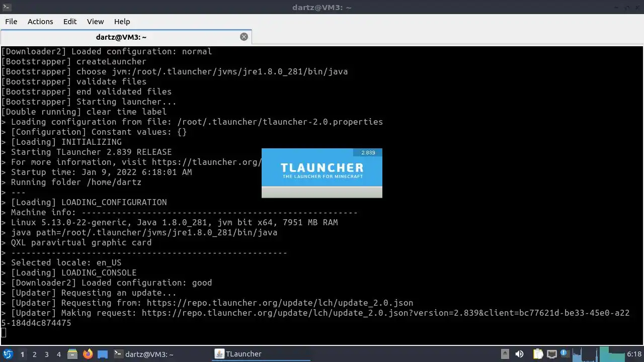Click the https://tlauncher.org/ link text
This screenshot has width=644, height=362.
tap(207, 162)
